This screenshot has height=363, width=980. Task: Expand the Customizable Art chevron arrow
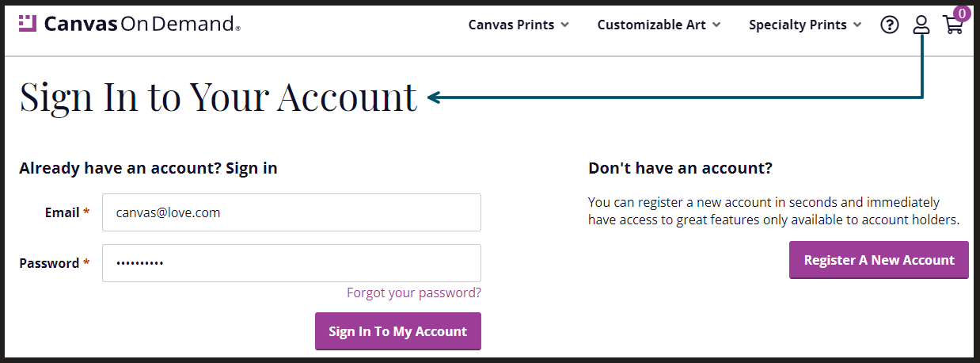click(716, 25)
